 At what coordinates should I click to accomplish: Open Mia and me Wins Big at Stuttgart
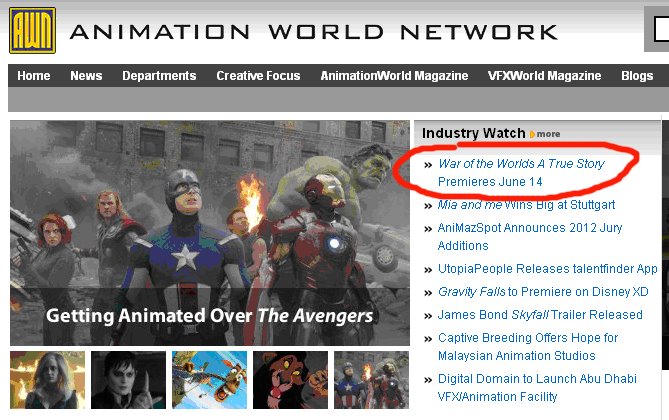pos(526,205)
